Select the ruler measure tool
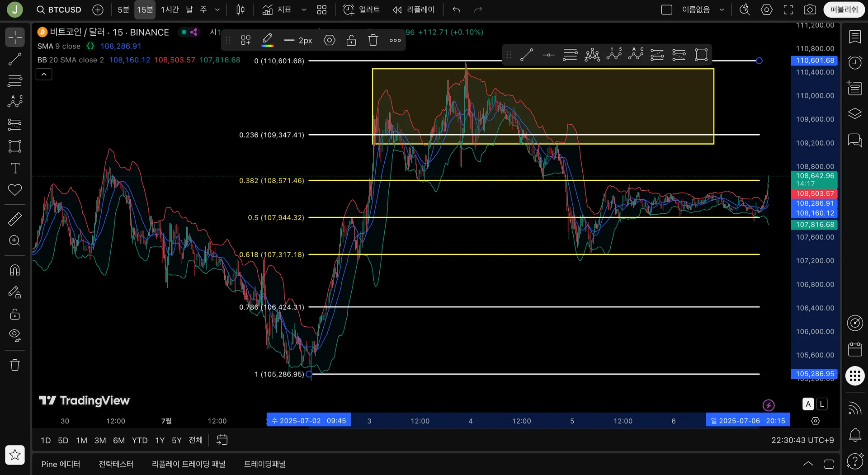868x475 pixels. [x=15, y=219]
